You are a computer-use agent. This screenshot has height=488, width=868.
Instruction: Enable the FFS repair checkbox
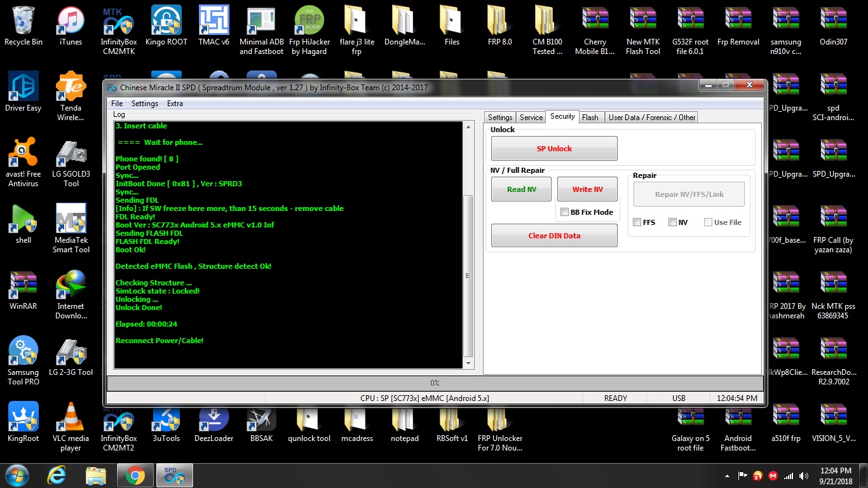[637, 222]
